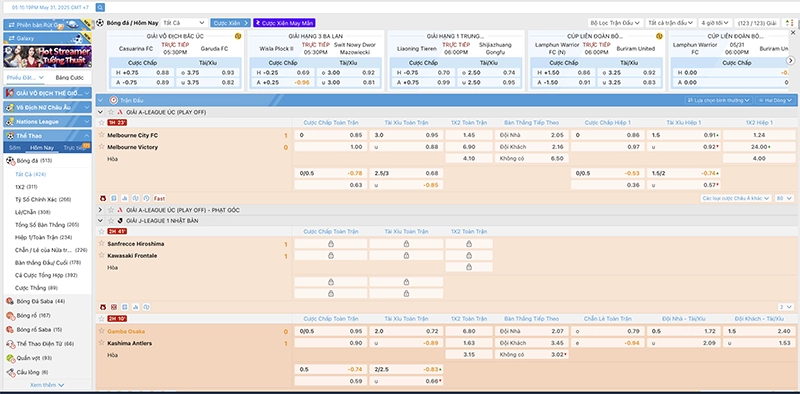Toggle the favorite star for GIẢI J-LEAGUE 1 NHẬT BẢN
The width and height of the screenshot is (800, 394).
(x=110, y=220)
